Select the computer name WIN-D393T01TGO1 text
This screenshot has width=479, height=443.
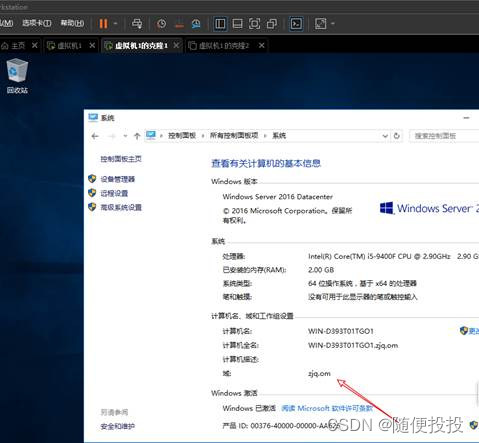(341, 331)
